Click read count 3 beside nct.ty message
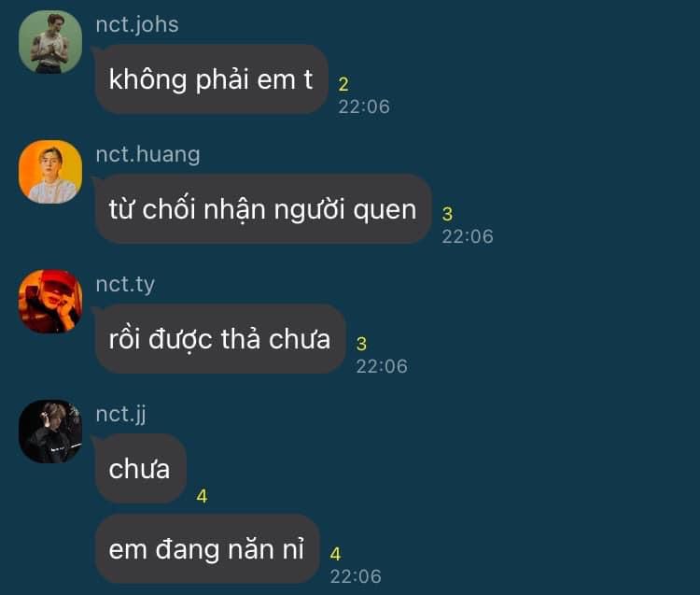The image size is (700, 595). 361,344
